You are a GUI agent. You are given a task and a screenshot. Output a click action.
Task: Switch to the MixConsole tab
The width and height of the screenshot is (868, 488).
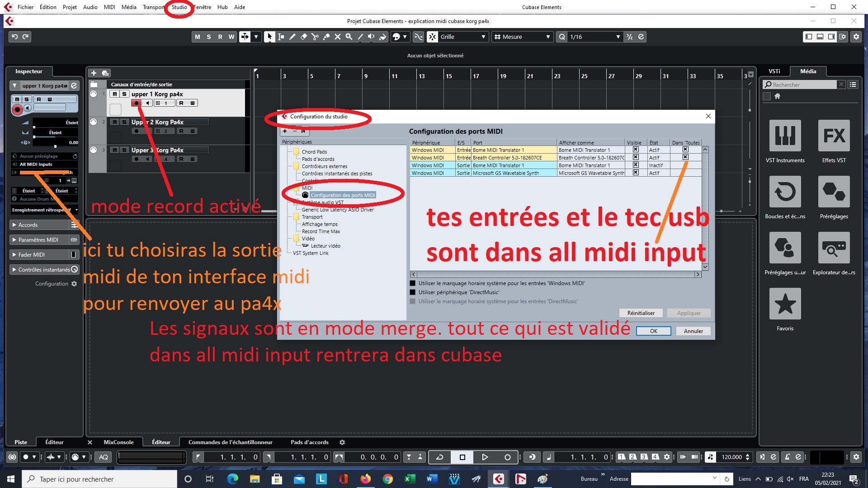pos(118,442)
